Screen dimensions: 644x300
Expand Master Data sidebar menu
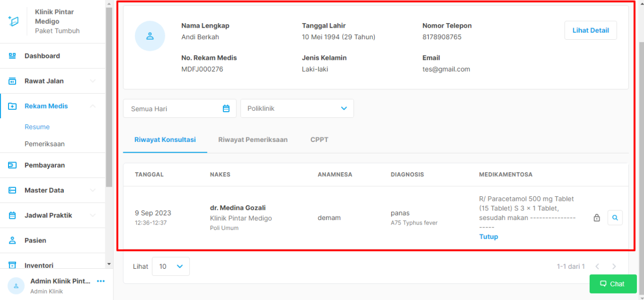click(x=52, y=190)
